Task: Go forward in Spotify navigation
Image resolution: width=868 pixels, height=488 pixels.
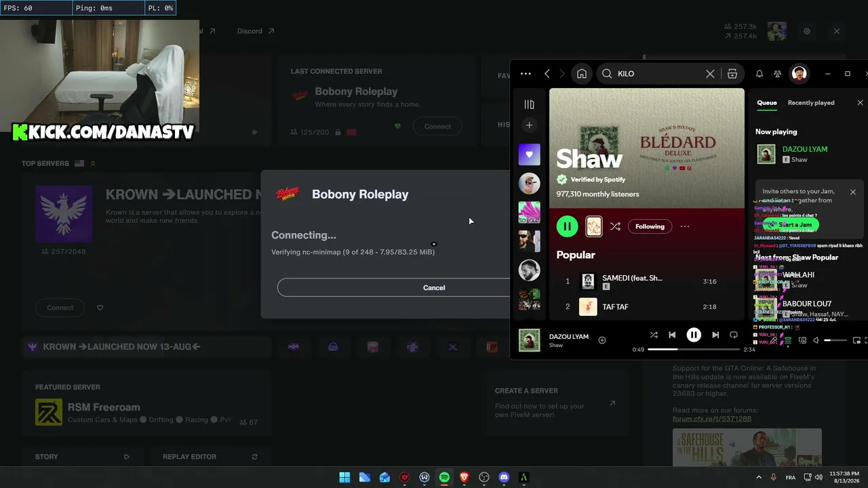Action: coord(564,74)
